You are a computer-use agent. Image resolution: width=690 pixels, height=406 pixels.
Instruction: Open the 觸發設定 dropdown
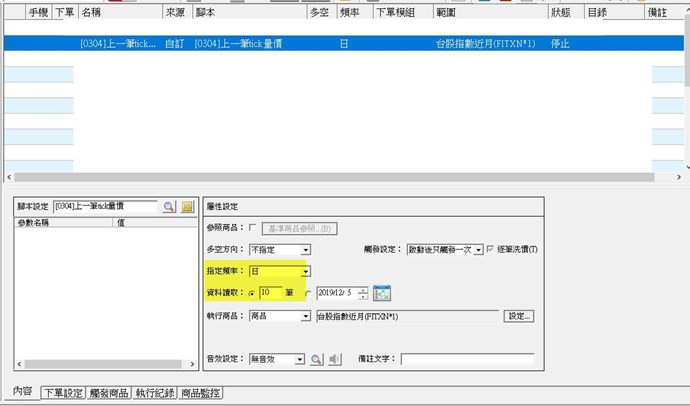coord(478,249)
